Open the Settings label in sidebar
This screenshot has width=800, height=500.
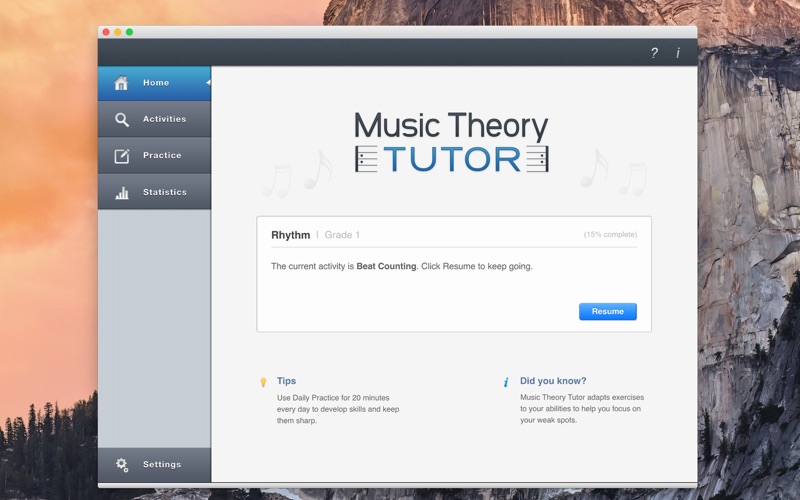[162, 464]
